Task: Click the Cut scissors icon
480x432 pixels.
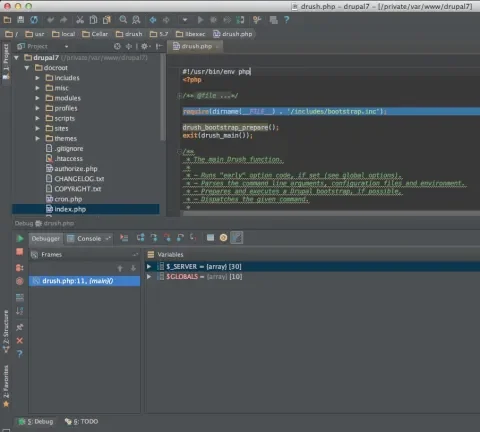Action: pos(80,20)
